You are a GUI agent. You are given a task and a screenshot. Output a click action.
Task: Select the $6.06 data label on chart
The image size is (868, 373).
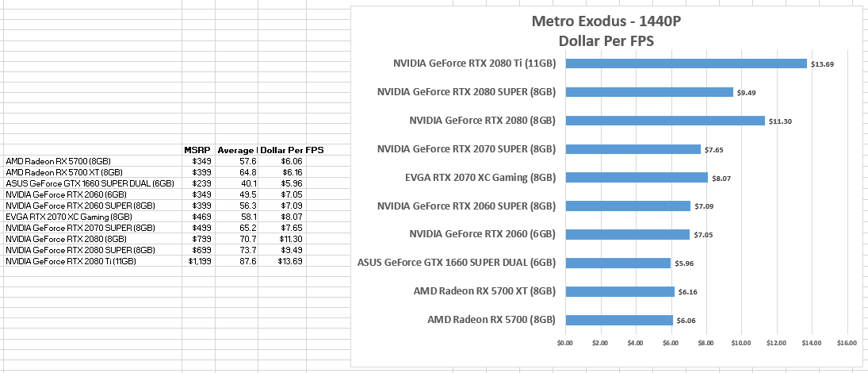(x=686, y=321)
